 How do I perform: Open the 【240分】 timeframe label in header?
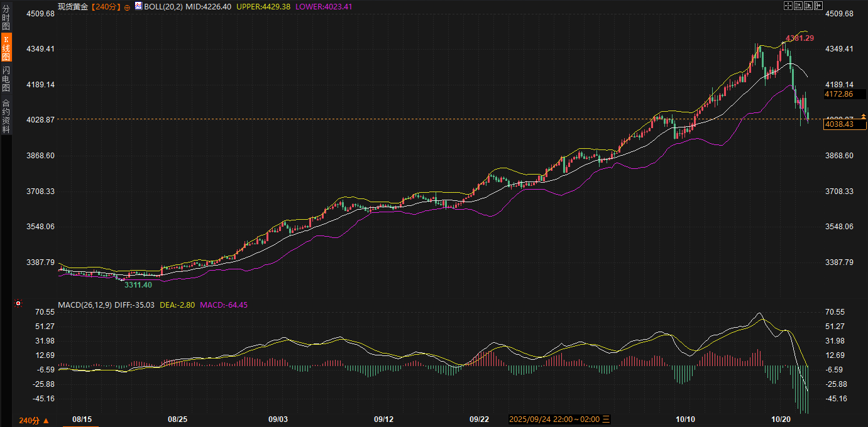coord(106,6)
